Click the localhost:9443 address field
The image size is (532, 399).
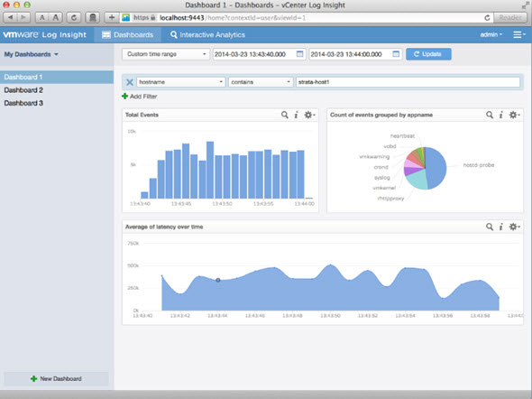[x=306, y=18]
